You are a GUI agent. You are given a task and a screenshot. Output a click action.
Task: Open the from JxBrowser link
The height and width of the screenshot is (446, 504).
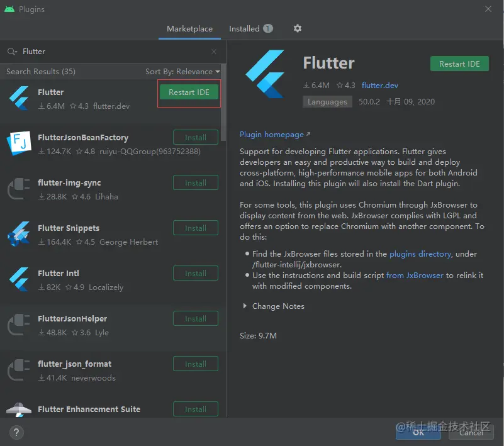pyautogui.click(x=414, y=276)
